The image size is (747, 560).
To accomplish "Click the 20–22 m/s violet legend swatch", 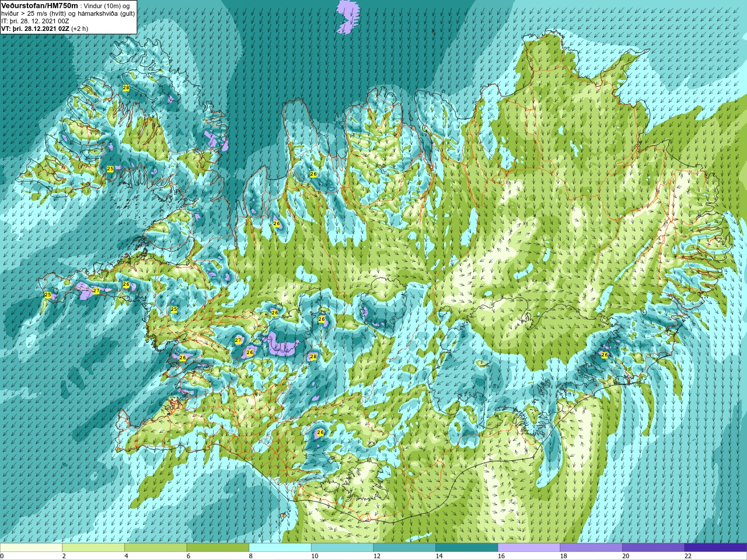I will 653,548.
